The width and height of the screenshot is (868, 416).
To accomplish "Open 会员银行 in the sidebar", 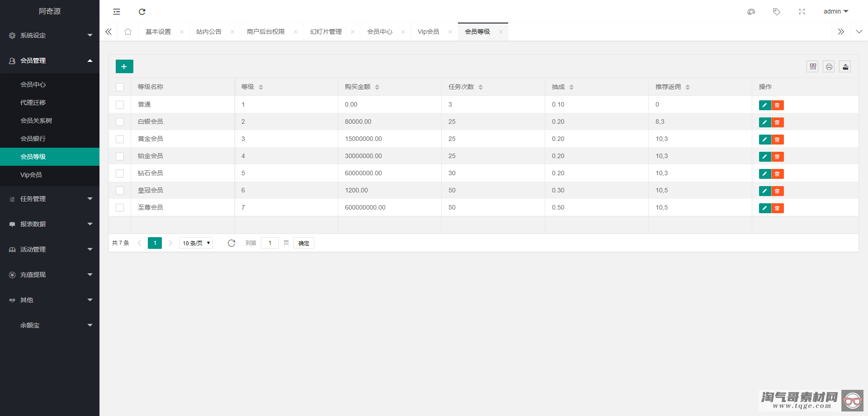I will click(50, 139).
